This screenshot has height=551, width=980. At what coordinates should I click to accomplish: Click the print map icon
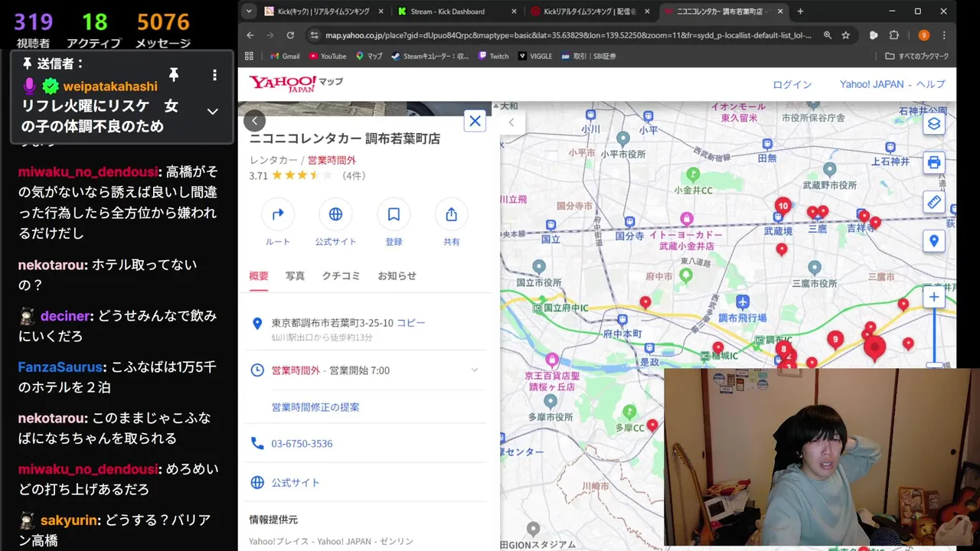934,163
